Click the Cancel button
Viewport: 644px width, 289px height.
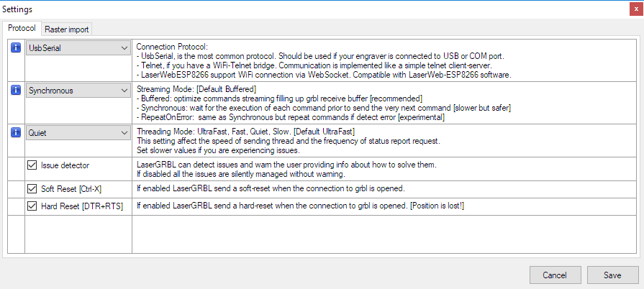(x=555, y=275)
